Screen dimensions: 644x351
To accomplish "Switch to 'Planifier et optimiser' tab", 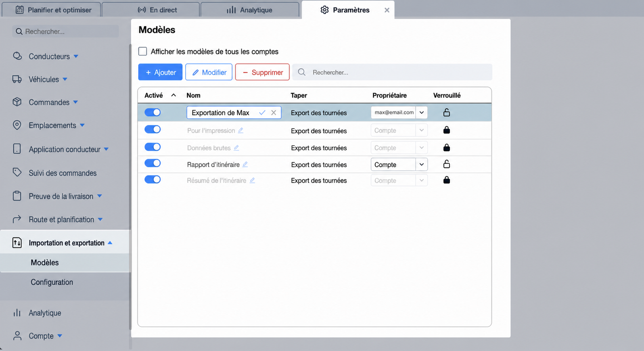I will [52, 10].
